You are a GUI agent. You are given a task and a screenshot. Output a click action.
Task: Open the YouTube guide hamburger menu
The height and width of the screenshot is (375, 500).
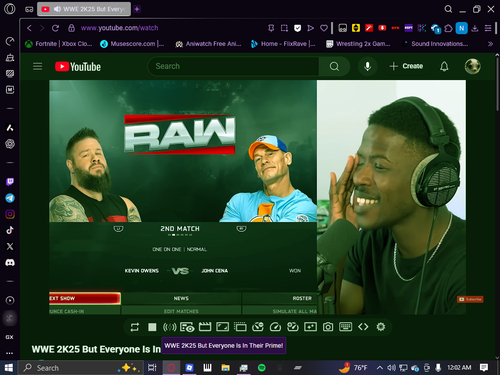(x=38, y=66)
